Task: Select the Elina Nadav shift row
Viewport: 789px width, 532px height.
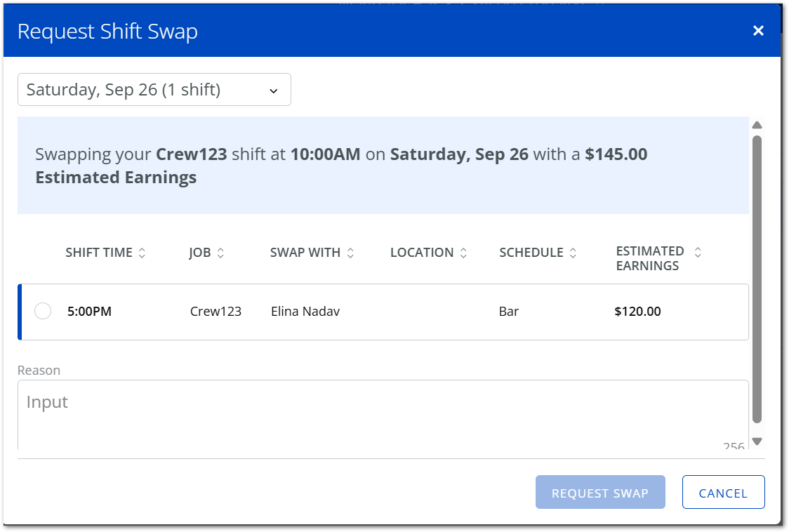Action: point(383,312)
